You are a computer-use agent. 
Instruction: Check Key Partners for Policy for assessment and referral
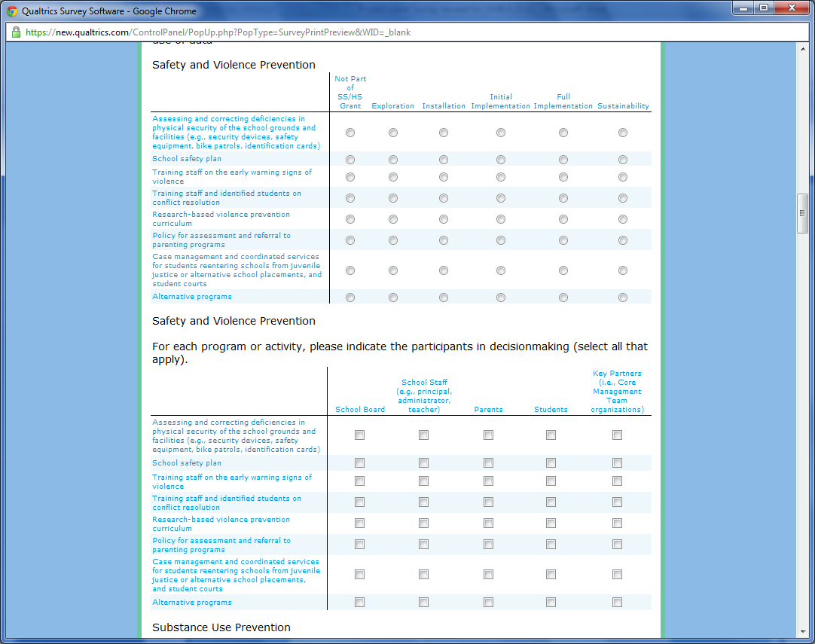pos(617,545)
